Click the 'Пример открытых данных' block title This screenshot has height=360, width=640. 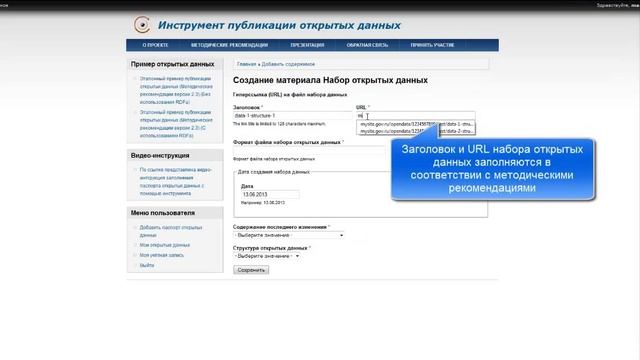[172, 64]
